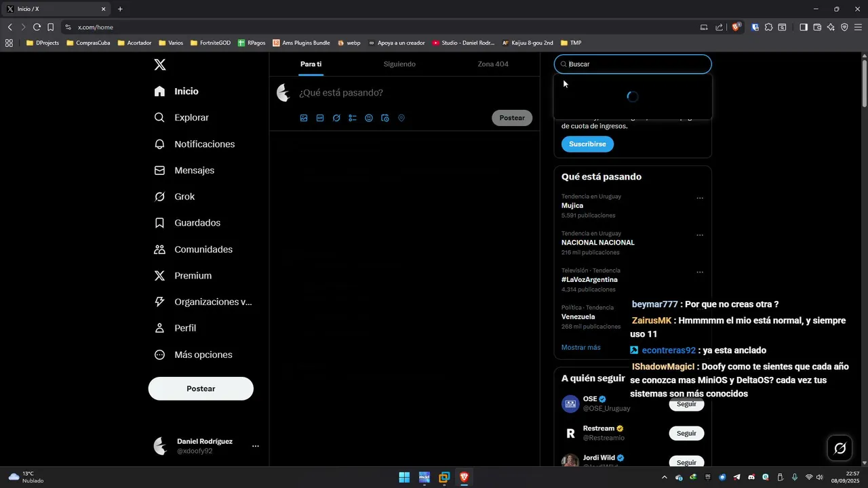
Task: Go back with the browser back arrow
Action: [x=9, y=27]
